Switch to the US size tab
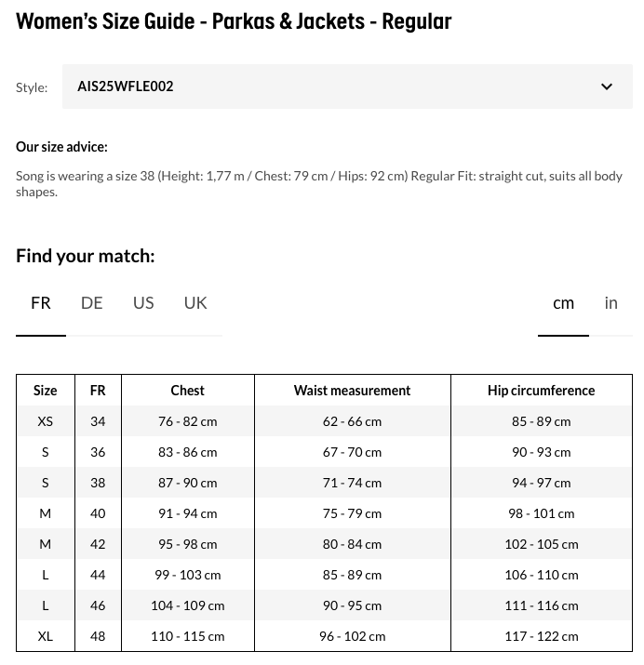 (143, 303)
